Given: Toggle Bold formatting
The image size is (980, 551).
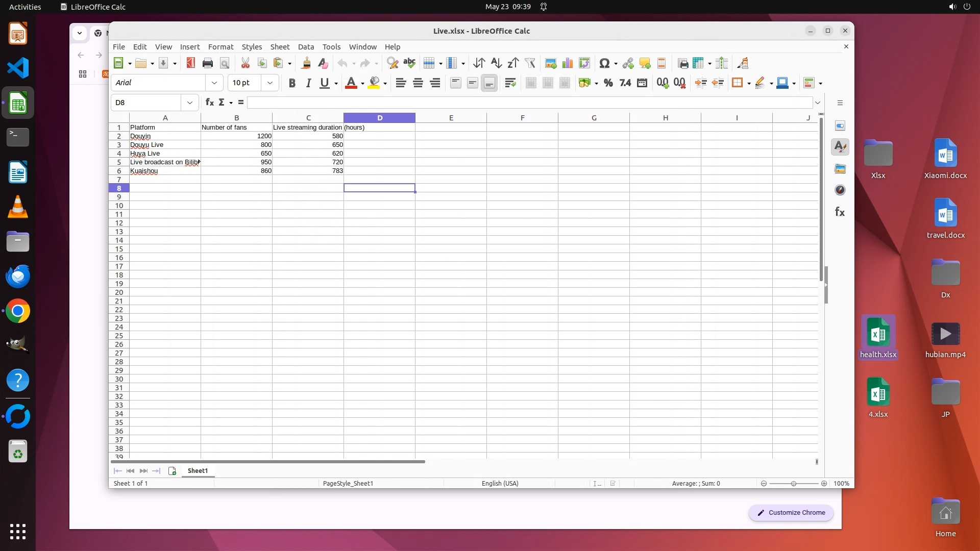Looking at the screenshot, I should click(x=291, y=83).
